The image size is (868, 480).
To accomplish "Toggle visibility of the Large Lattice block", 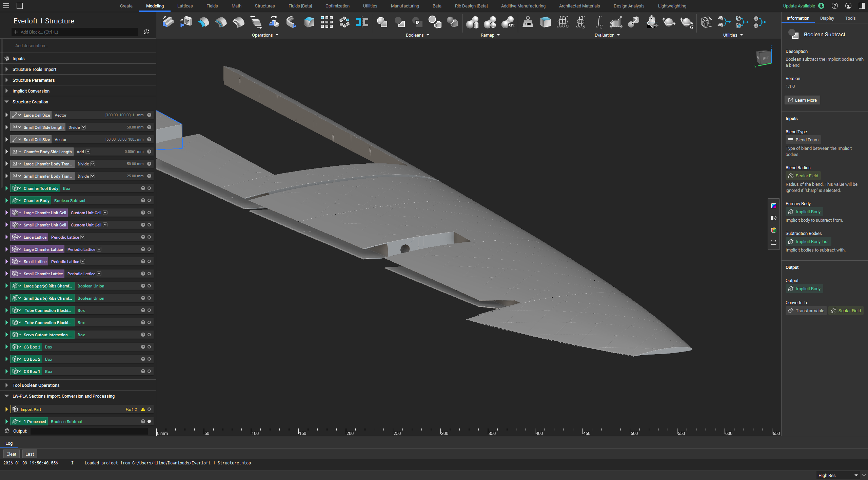I will click(149, 237).
